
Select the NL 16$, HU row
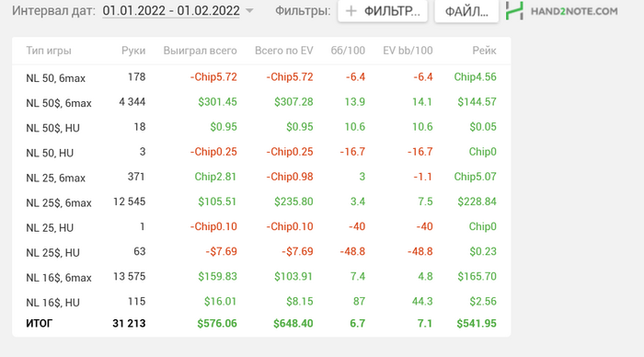tap(261, 302)
